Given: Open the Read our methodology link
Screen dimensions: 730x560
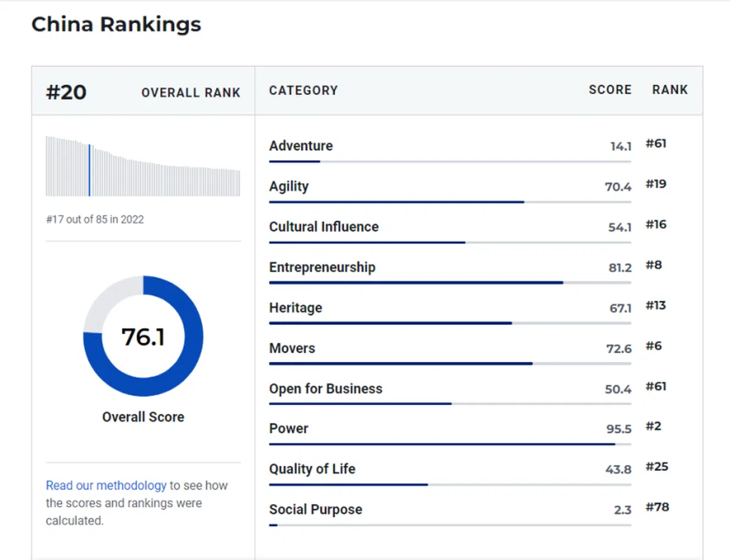Looking at the screenshot, I should (106, 486).
